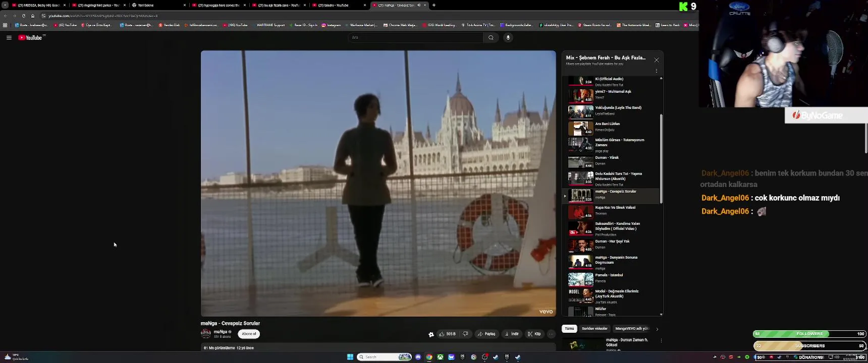Open 'maNga - Dursun Zaman ft. Göksel' suggestion
The width and height of the screenshot is (868, 363).
tap(627, 342)
